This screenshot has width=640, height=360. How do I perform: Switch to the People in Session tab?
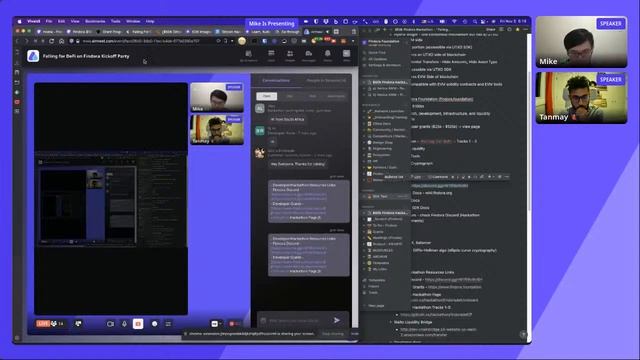[326, 80]
